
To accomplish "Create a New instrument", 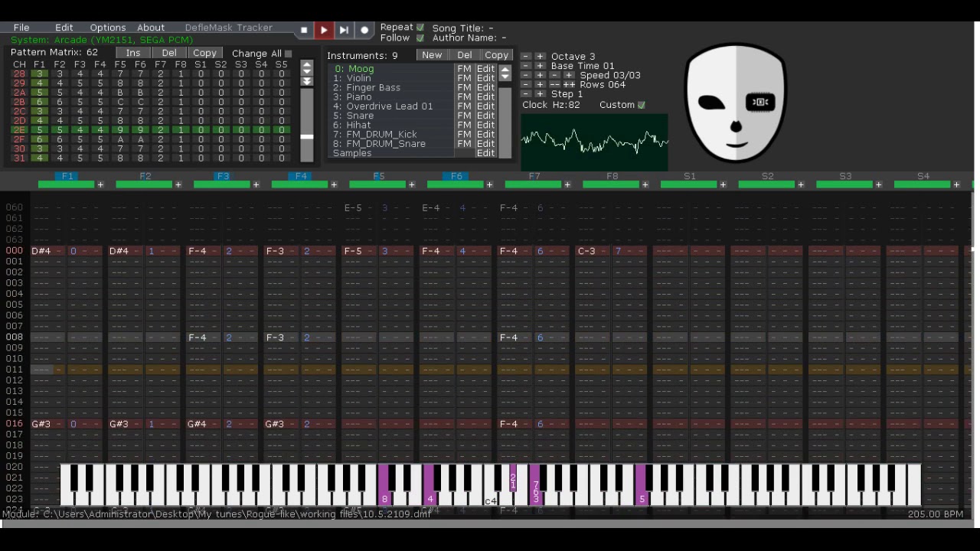I will [x=432, y=55].
